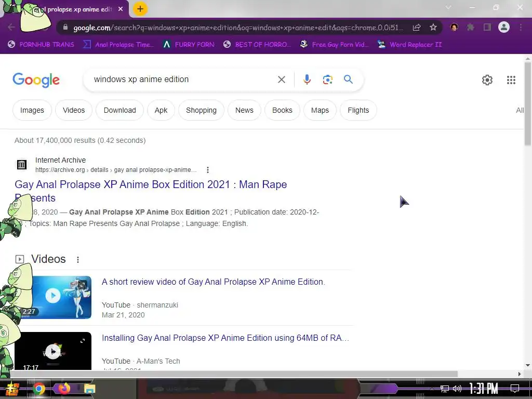Go back with the browser back arrow

click(11, 27)
